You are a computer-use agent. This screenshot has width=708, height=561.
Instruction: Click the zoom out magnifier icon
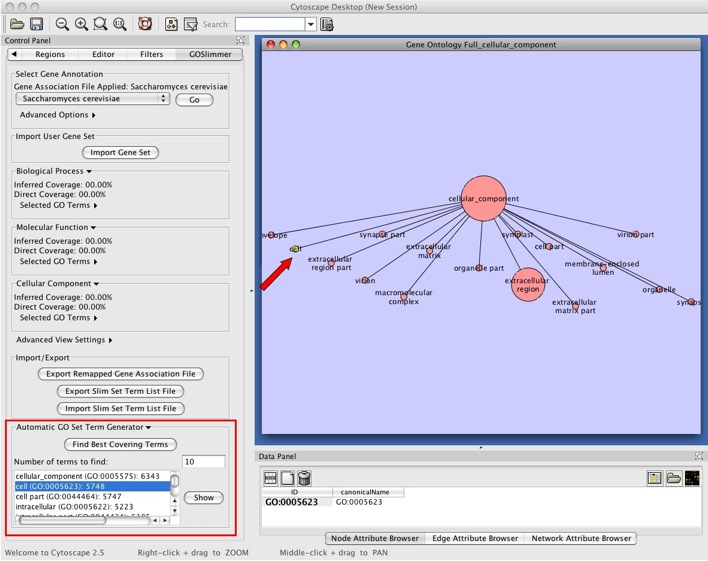pyautogui.click(x=62, y=23)
